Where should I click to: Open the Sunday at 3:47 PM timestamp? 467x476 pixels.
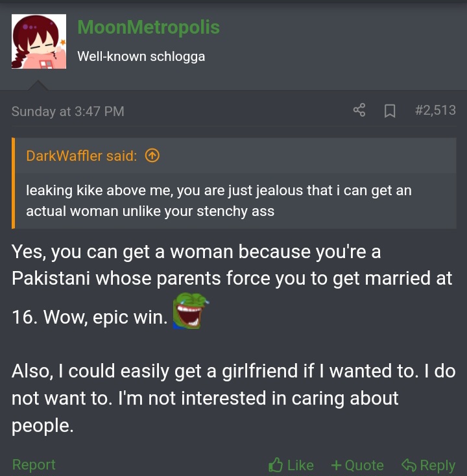68,112
